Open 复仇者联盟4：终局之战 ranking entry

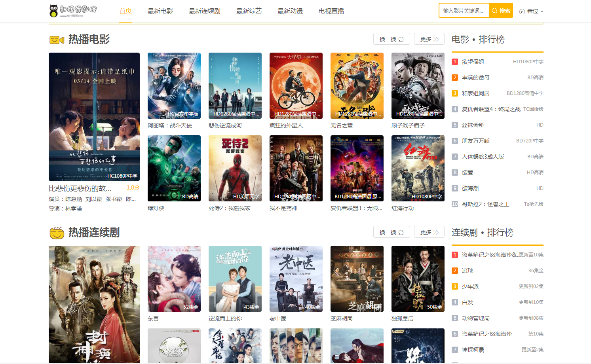(x=491, y=109)
